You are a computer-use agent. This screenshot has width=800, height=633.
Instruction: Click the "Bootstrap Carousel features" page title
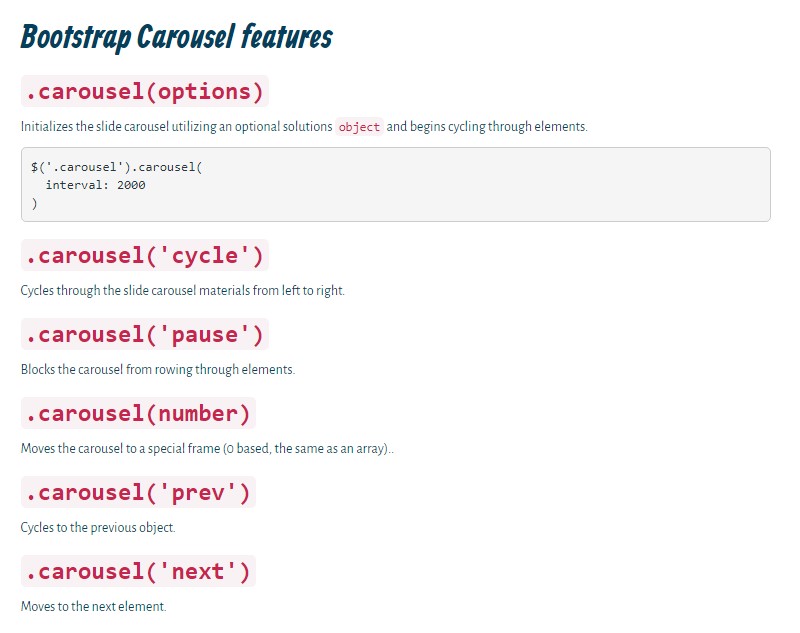(x=176, y=38)
